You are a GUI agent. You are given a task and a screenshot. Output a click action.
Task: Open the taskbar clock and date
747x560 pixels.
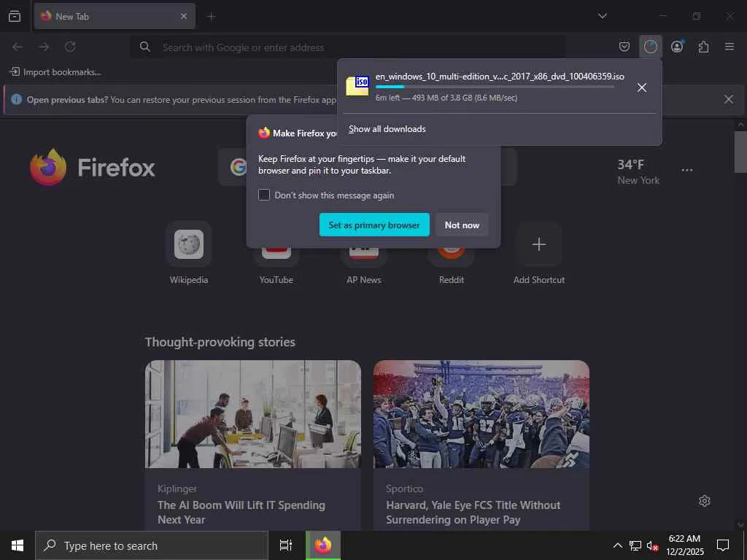[684, 545]
